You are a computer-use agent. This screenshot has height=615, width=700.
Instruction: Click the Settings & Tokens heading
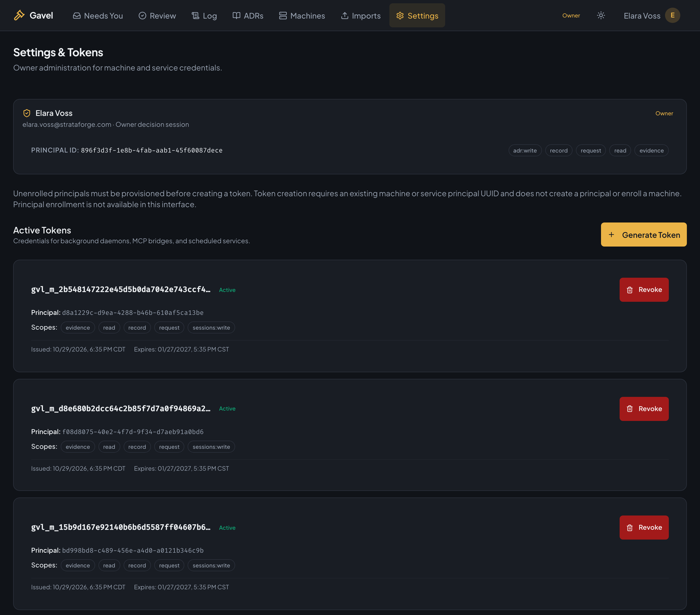pos(58,52)
